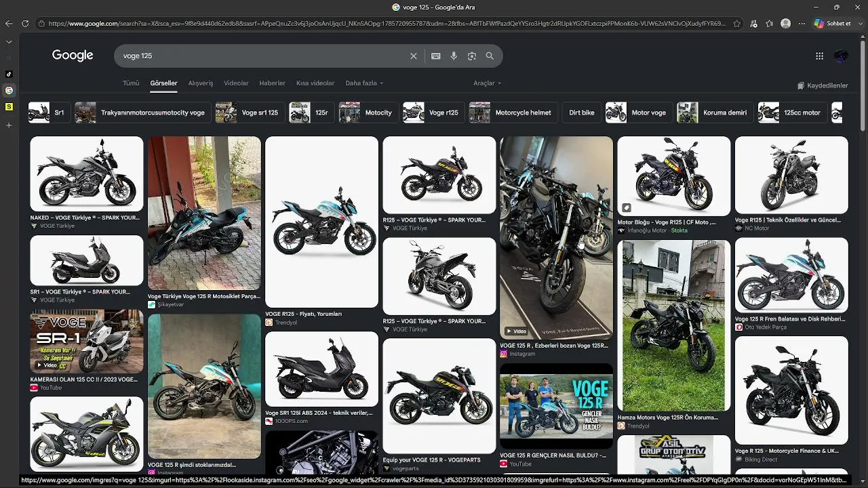
Task: Submit the search with the magnifier icon
Action: (490, 56)
